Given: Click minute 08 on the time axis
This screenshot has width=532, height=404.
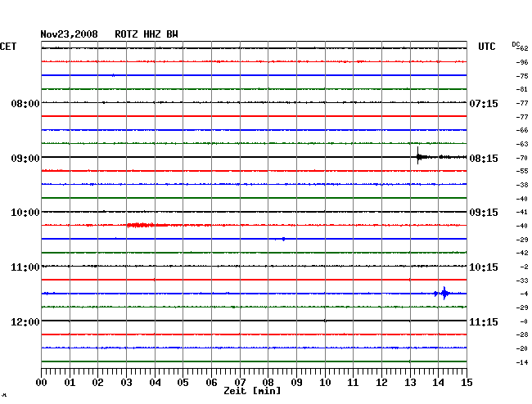Looking at the screenshot, I should pos(268,383).
